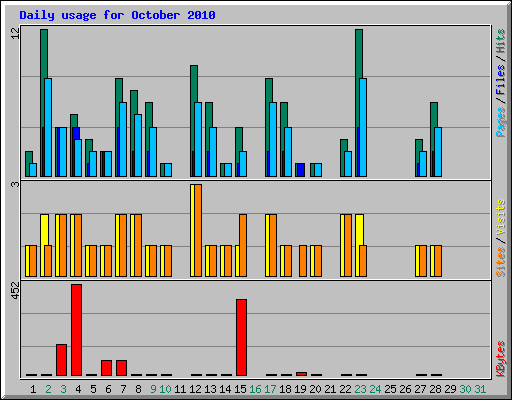Click the 'Hits' legend label

tap(500, 41)
